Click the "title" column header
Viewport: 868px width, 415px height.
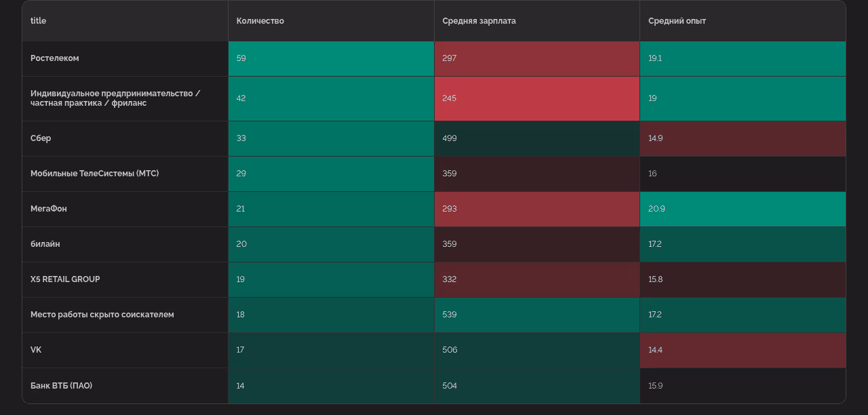(x=39, y=21)
